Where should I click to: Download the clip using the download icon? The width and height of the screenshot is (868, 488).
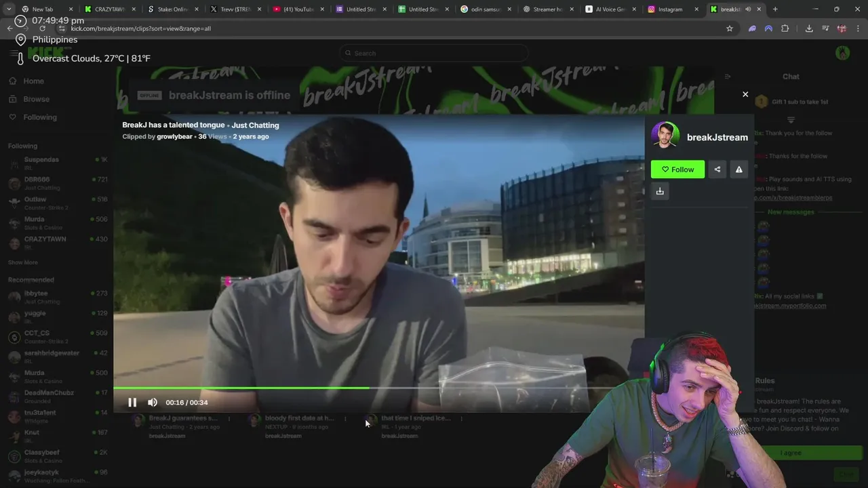[660, 191]
